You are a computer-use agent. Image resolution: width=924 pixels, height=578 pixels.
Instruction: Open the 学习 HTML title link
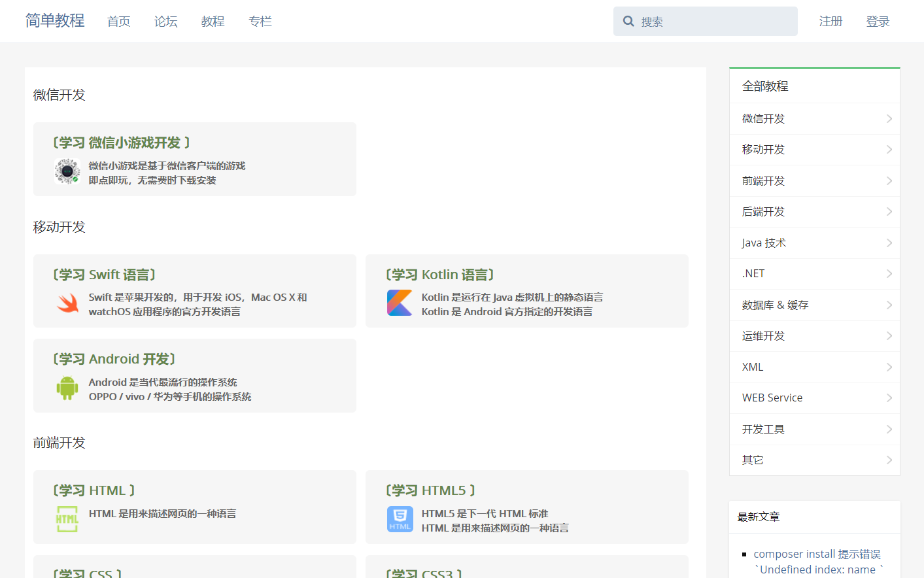click(94, 490)
